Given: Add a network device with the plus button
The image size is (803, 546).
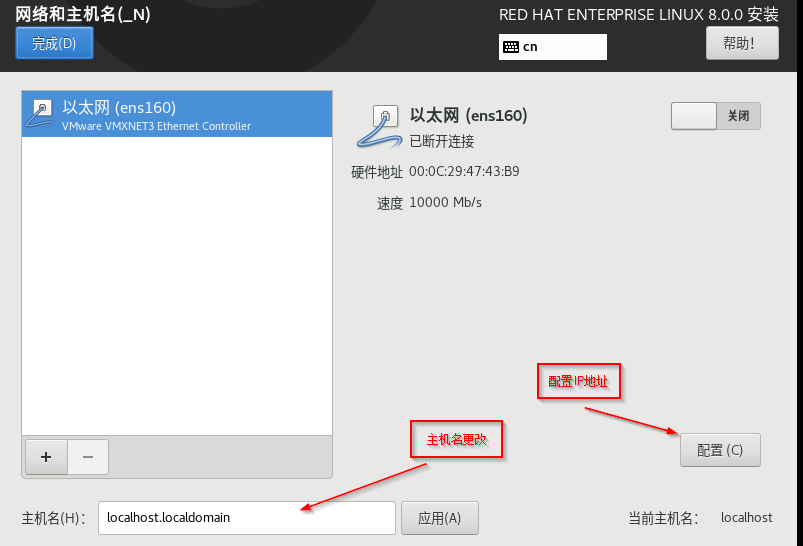Looking at the screenshot, I should [46, 456].
